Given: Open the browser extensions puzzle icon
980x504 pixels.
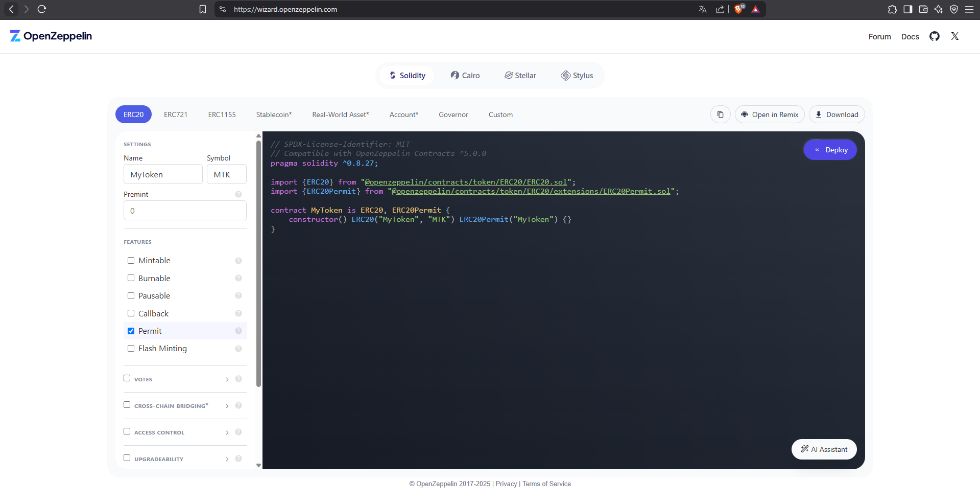Looking at the screenshot, I should pyautogui.click(x=892, y=9).
